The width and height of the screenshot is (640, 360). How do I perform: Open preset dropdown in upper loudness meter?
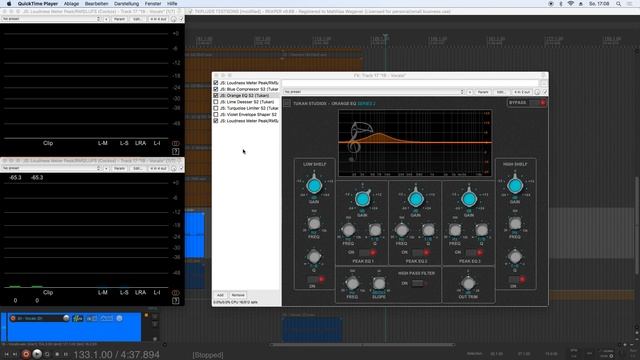tap(51, 19)
